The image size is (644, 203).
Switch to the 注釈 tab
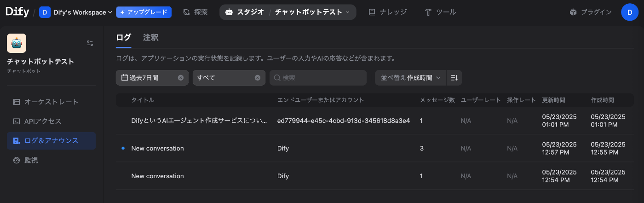pyautogui.click(x=150, y=38)
